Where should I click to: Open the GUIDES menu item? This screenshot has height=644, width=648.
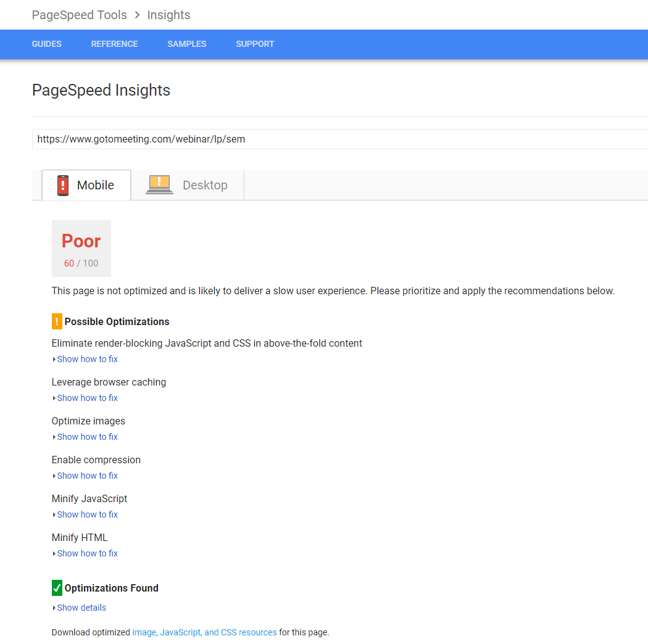pyautogui.click(x=46, y=44)
